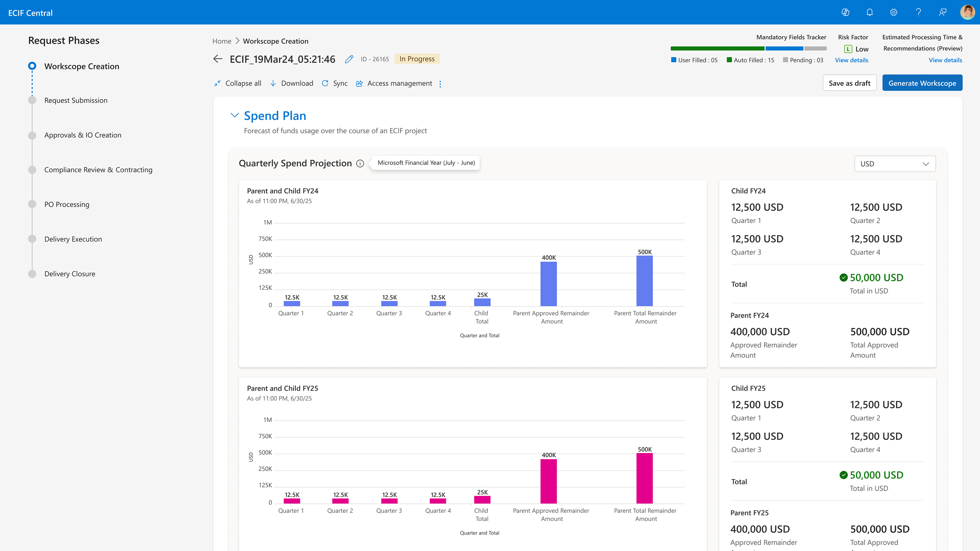Image resolution: width=980 pixels, height=551 pixels.
Task: Click Home in the breadcrumb
Action: 222,41
